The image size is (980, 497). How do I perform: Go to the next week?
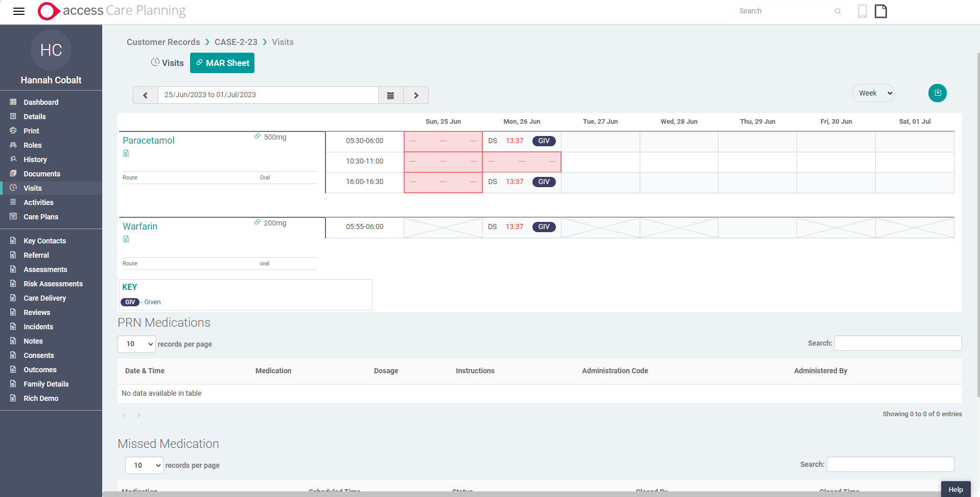click(415, 95)
